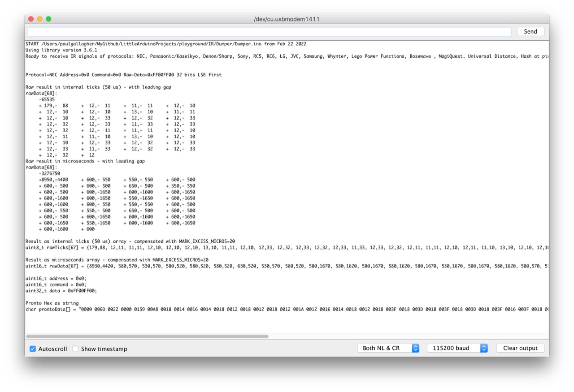
Task: Click the uint16_t address = 0x0 line
Action: (x=56, y=278)
